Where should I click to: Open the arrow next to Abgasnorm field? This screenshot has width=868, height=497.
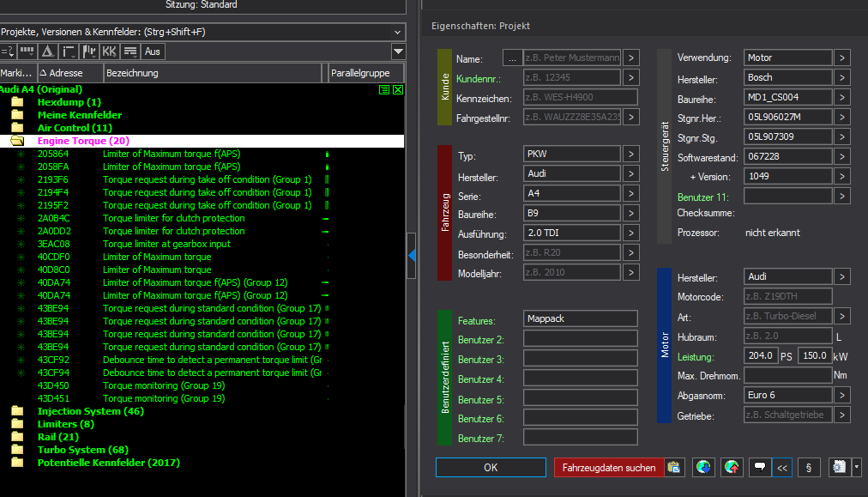click(842, 395)
